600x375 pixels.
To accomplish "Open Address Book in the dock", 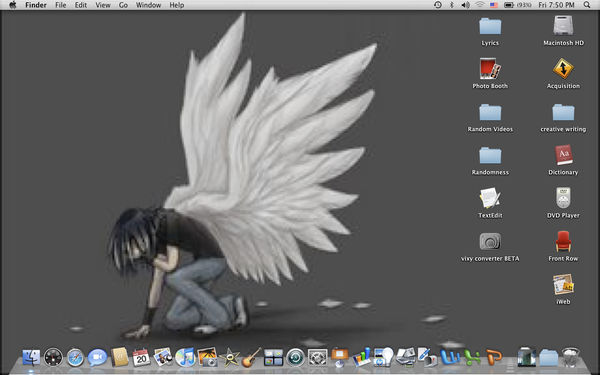I will tap(119, 357).
